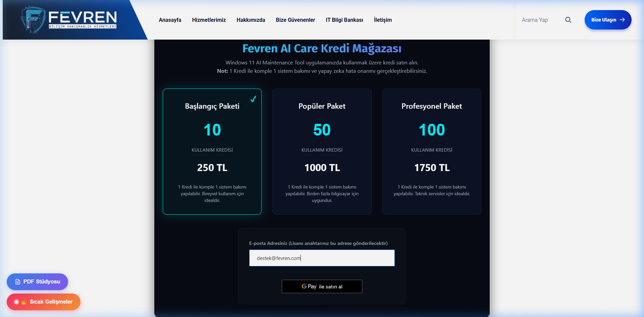Click the arrow icon in Bize Ulaşın button

[x=622, y=20]
